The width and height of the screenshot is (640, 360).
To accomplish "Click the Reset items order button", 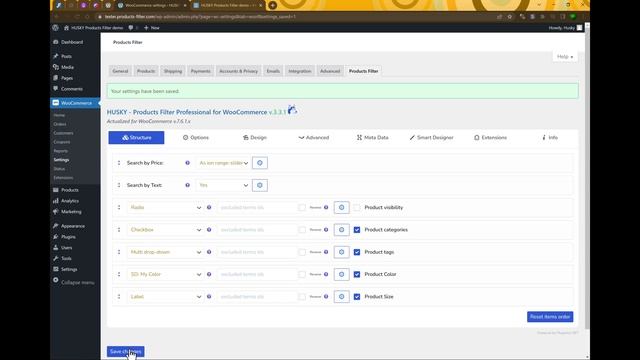I will pos(550,317).
